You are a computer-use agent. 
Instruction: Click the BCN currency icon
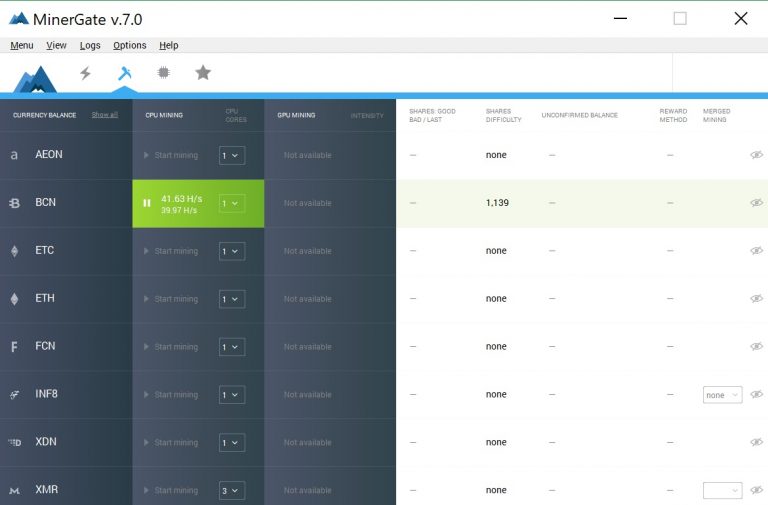[x=14, y=203]
